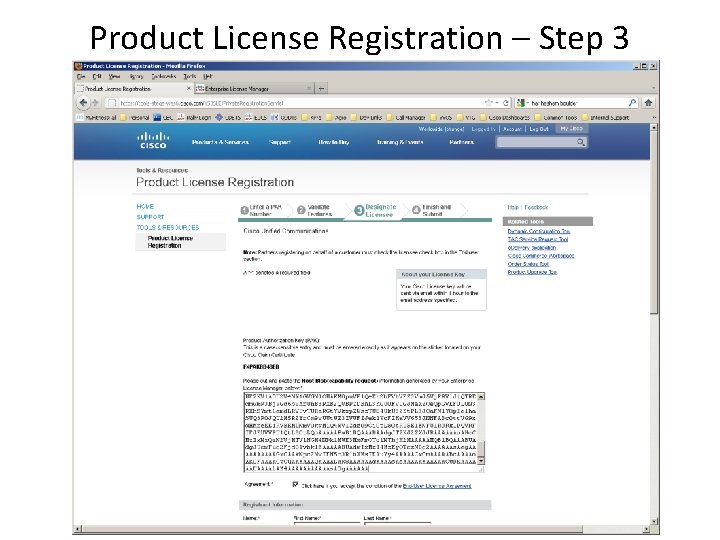Open the Call Manager bookmark folder
Image resolution: width=720 pixels, height=540 pixels.
[x=406, y=118]
